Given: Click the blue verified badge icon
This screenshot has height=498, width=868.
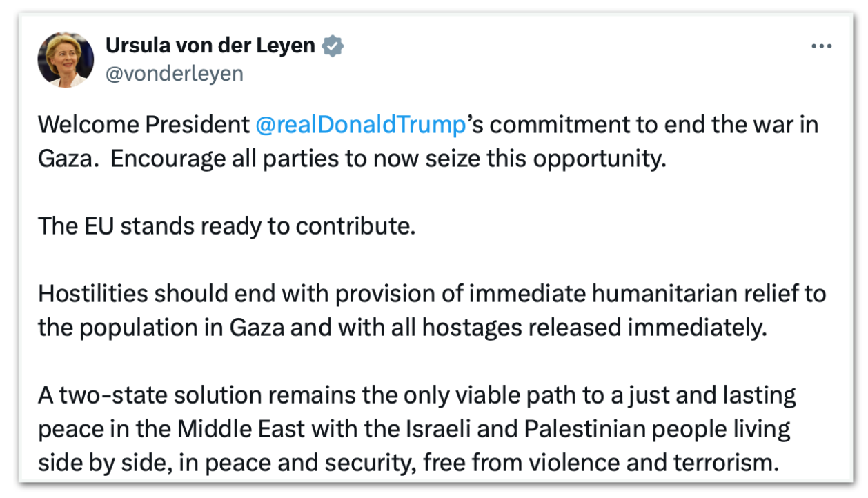Looking at the screenshot, I should click(x=334, y=47).
